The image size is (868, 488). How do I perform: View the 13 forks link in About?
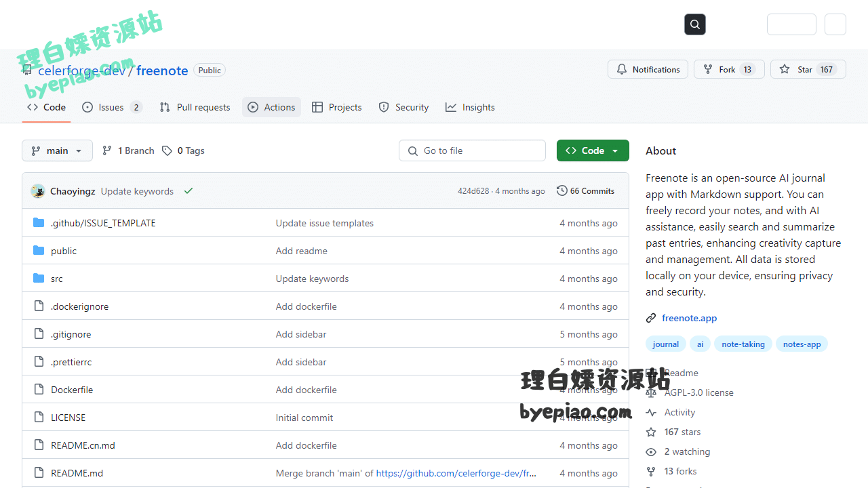tap(680, 471)
